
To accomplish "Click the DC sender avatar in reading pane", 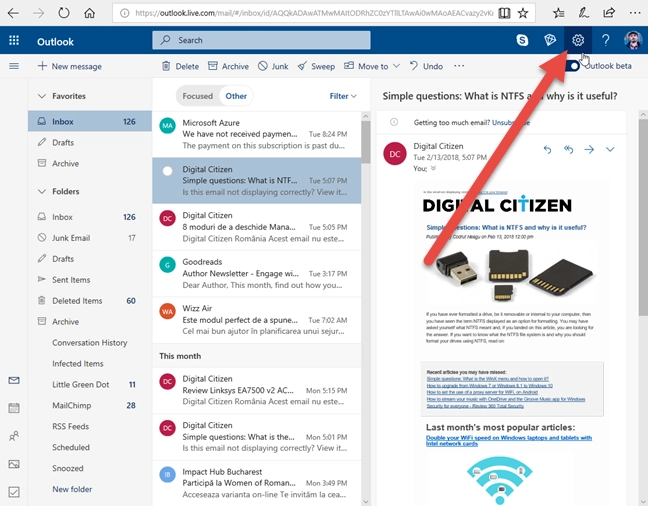I will [x=395, y=154].
